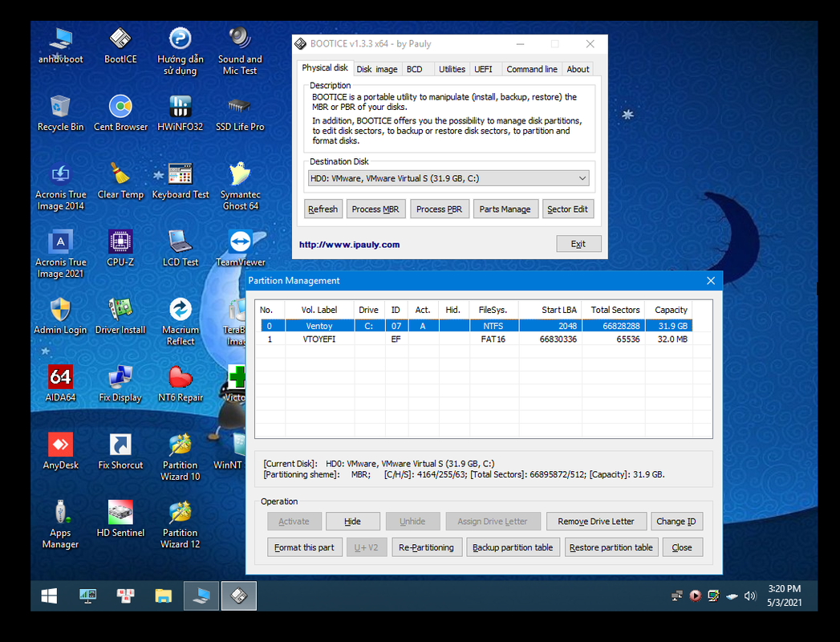Launch NT6 Repair heart icon
This screenshot has width=840, height=642.
(x=180, y=384)
